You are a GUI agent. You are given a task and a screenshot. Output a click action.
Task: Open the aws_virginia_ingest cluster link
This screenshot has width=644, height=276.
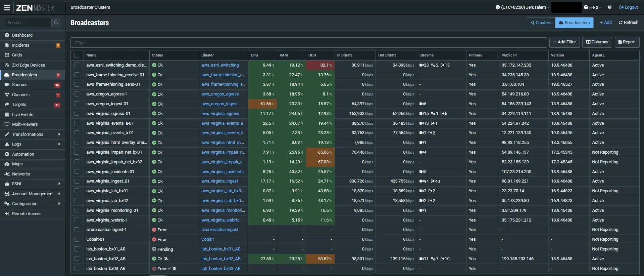[219, 181]
